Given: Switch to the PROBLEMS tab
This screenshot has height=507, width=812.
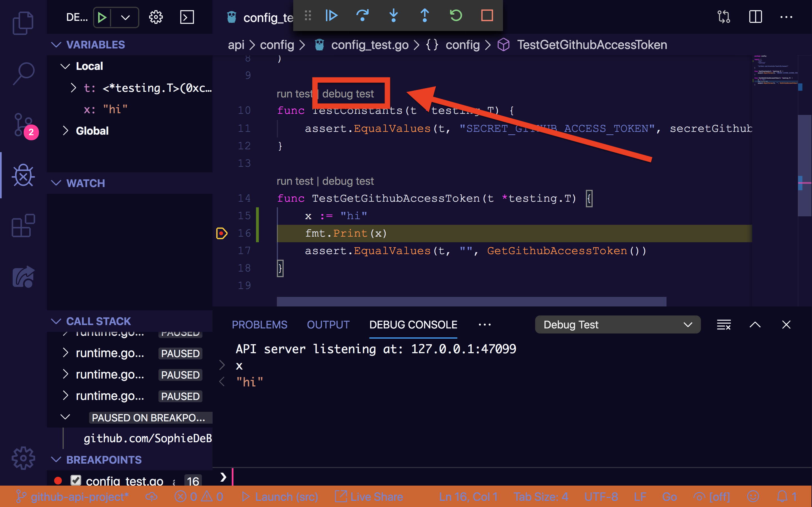Looking at the screenshot, I should (x=259, y=324).
